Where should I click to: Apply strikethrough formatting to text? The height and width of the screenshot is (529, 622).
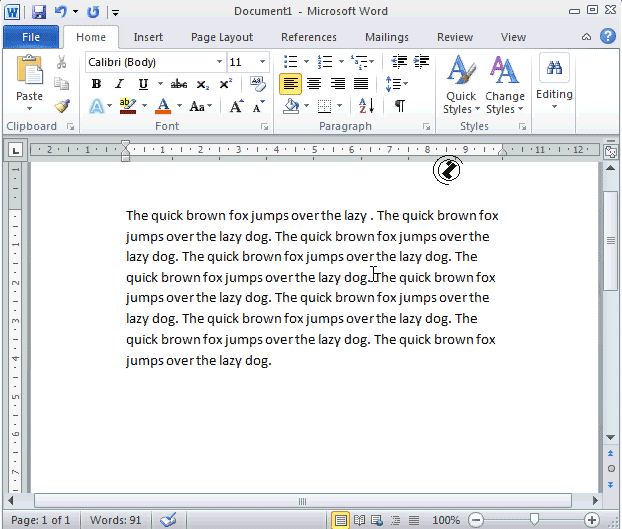point(179,84)
